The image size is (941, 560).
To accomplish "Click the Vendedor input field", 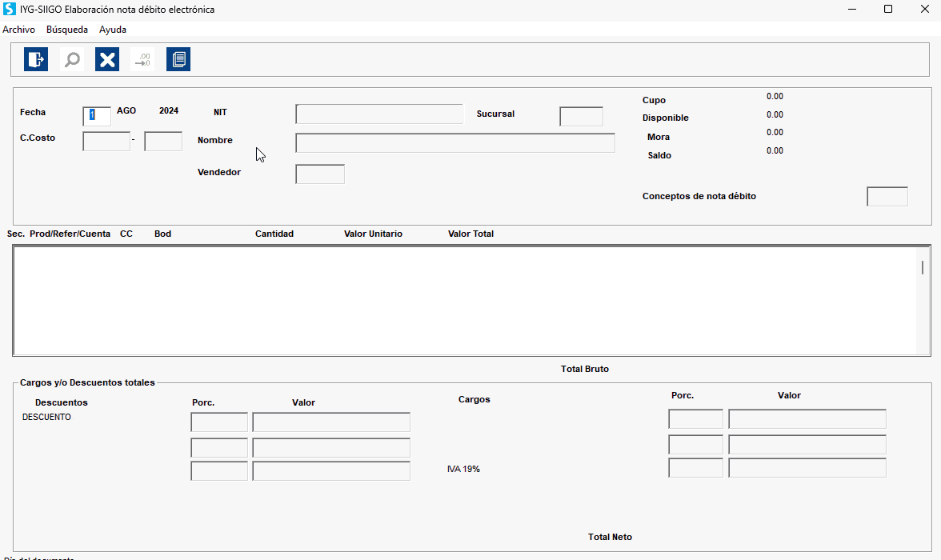I will [320, 174].
